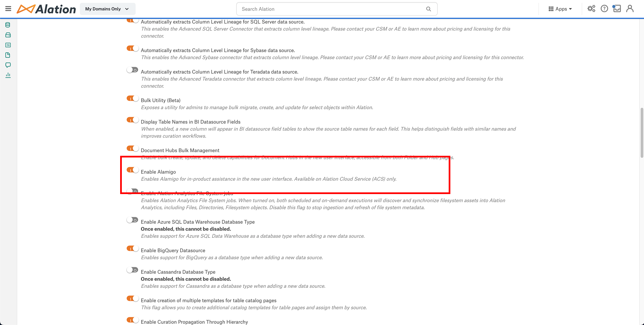Expand the My Domains Only dropdown
644x325 pixels.
point(107,9)
